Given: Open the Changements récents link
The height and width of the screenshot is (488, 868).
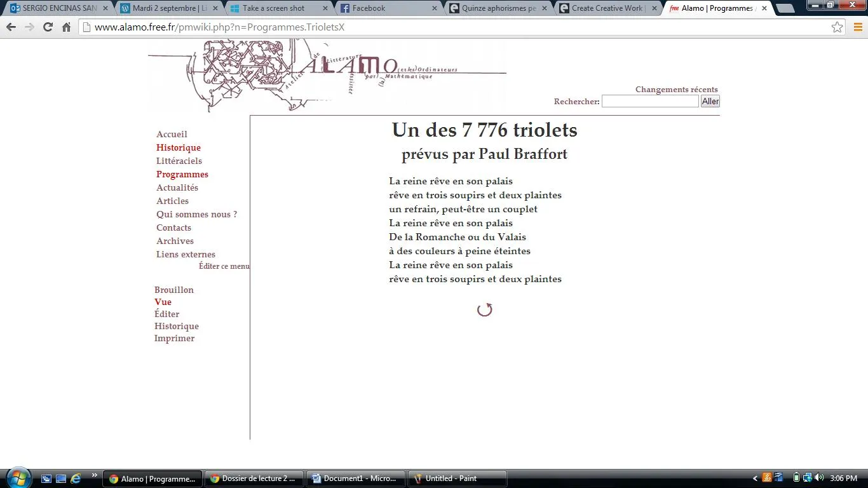Looking at the screenshot, I should click(x=676, y=90).
